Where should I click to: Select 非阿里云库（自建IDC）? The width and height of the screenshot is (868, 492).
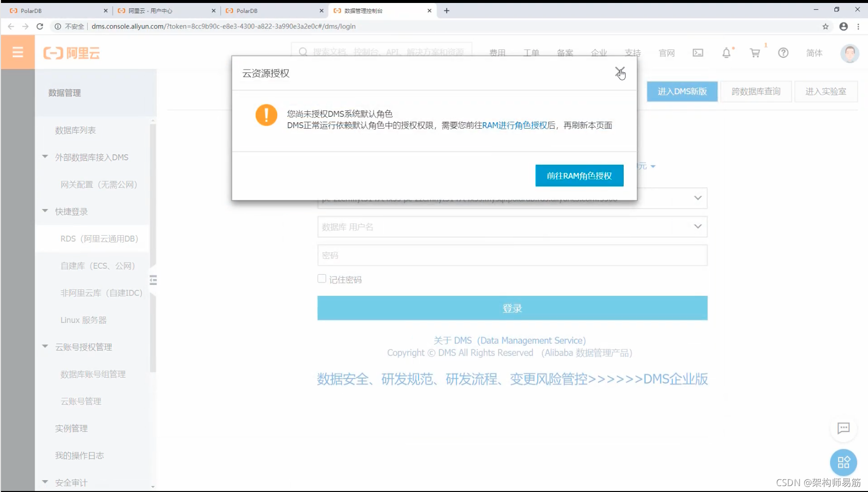click(x=101, y=293)
